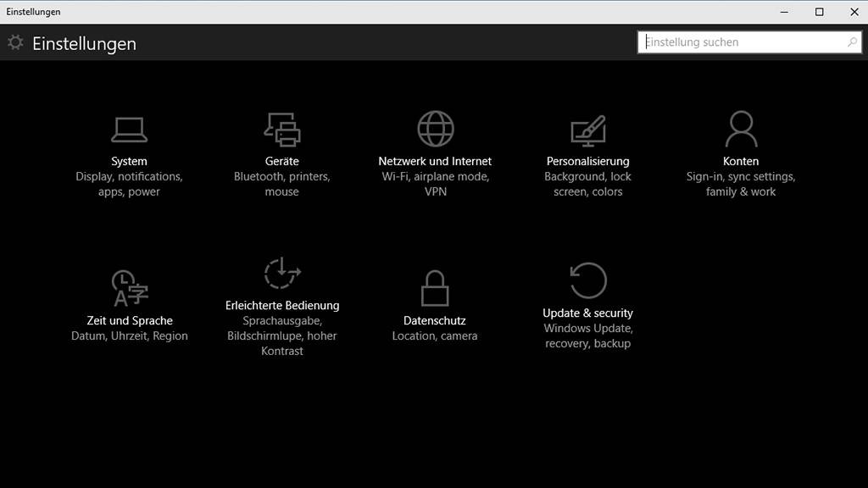
Task: Click the System laptop icon
Action: (x=129, y=129)
